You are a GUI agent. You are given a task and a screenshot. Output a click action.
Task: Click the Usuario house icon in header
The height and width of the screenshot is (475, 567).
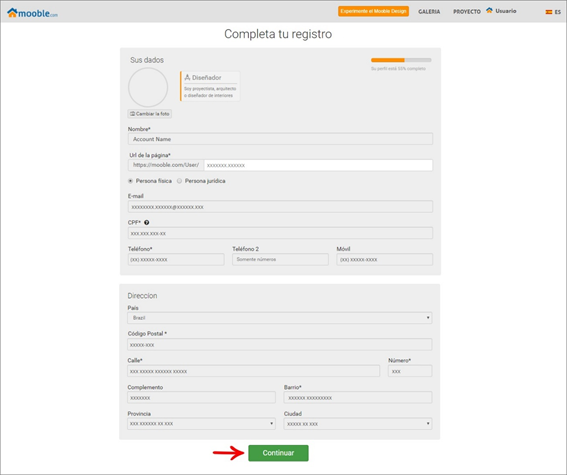click(489, 10)
